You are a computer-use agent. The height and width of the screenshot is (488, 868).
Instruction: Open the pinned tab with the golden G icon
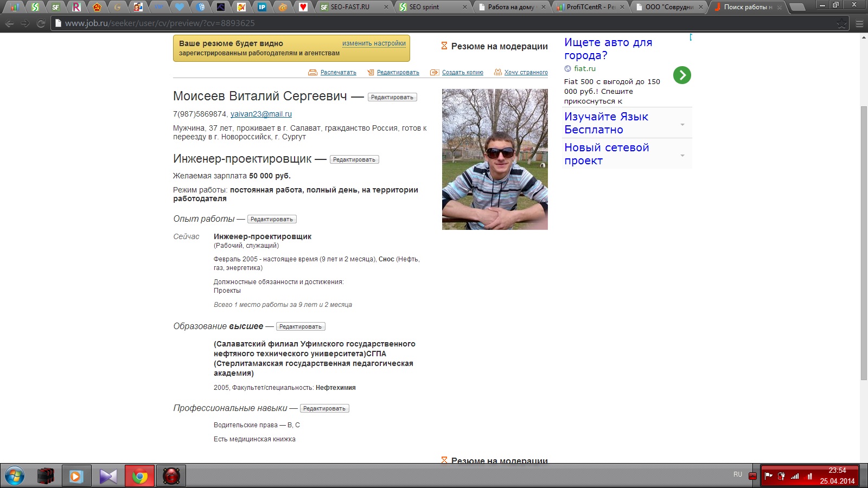point(118,7)
